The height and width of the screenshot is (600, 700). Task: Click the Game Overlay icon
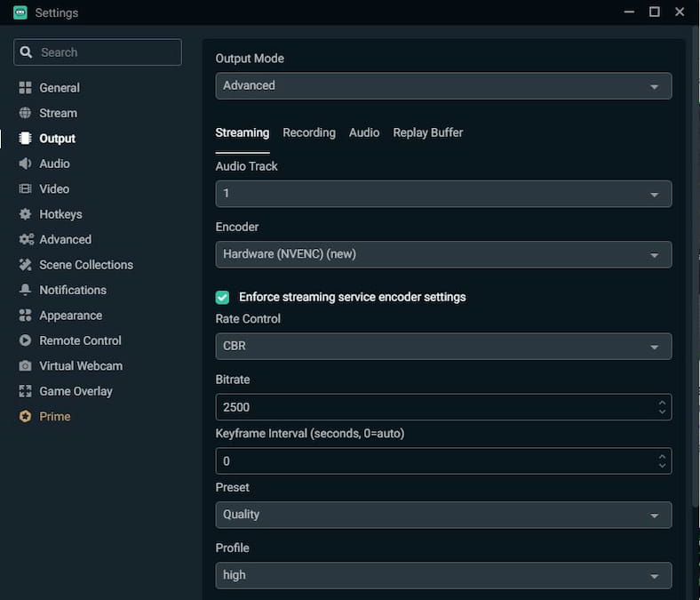tap(25, 391)
